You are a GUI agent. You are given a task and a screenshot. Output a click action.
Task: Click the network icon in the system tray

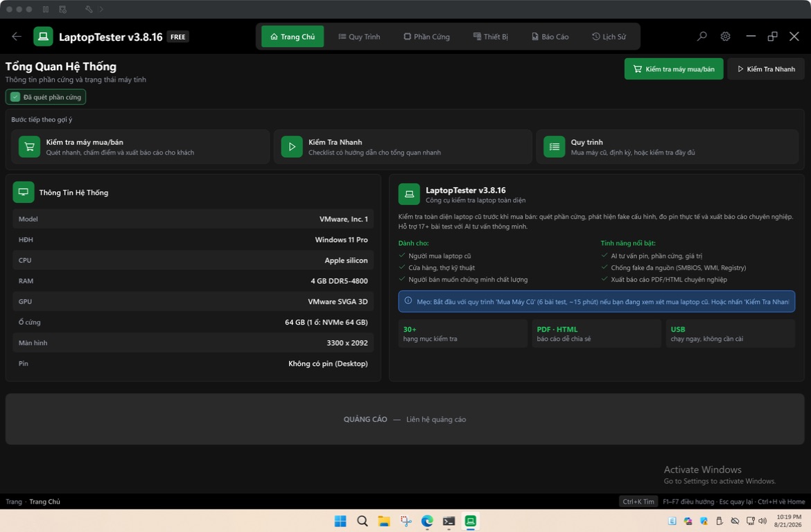pyautogui.click(x=751, y=521)
